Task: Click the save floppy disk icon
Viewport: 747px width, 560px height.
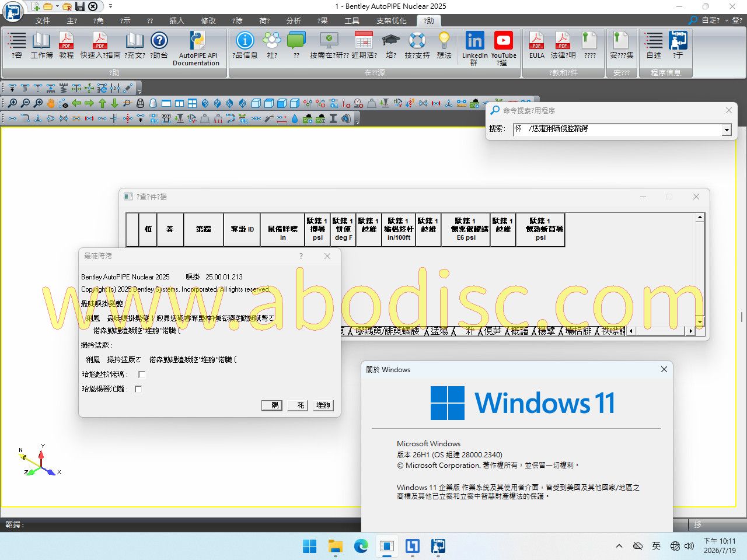Action: [x=80, y=6]
